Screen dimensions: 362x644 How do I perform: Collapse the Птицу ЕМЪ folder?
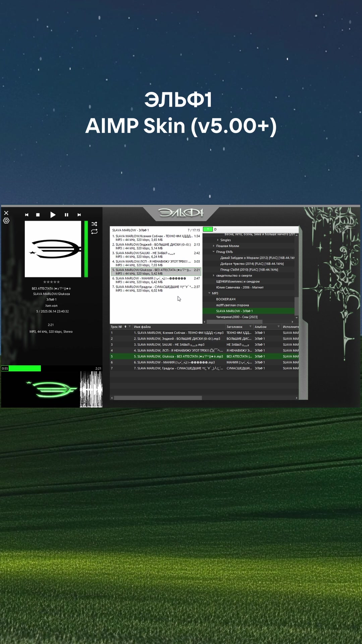[214, 252]
